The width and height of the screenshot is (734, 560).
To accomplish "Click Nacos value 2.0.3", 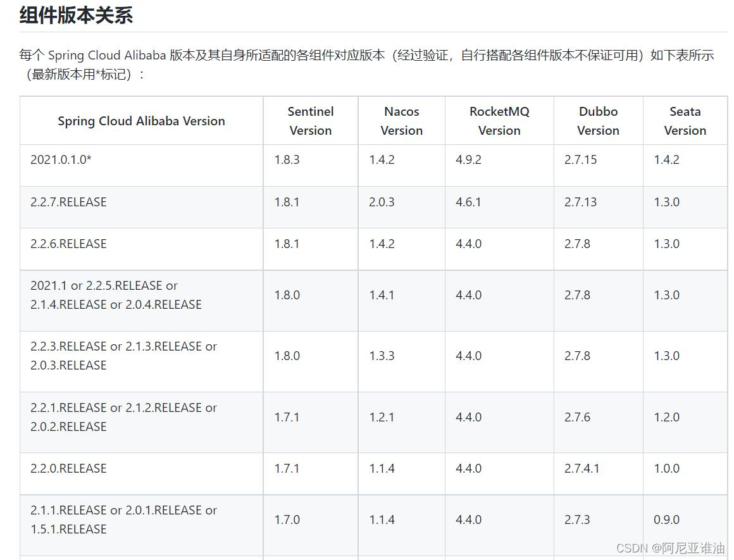I will (x=382, y=202).
